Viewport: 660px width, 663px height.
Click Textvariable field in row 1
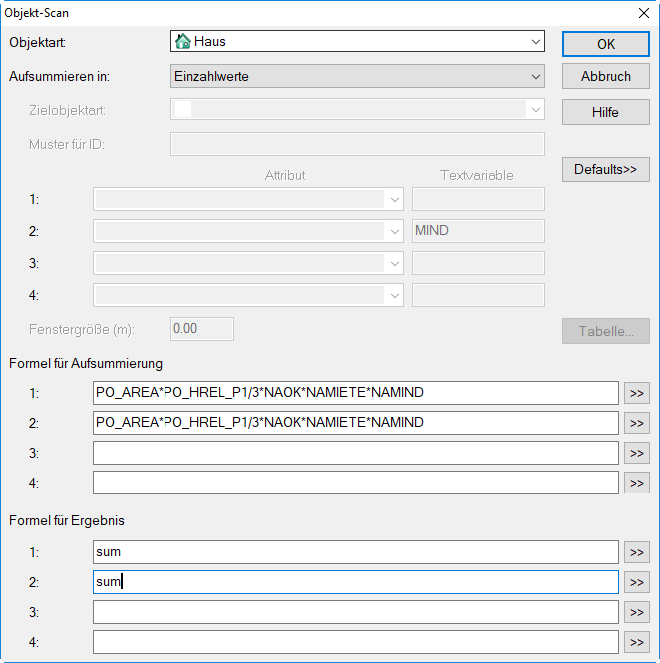tap(478, 199)
